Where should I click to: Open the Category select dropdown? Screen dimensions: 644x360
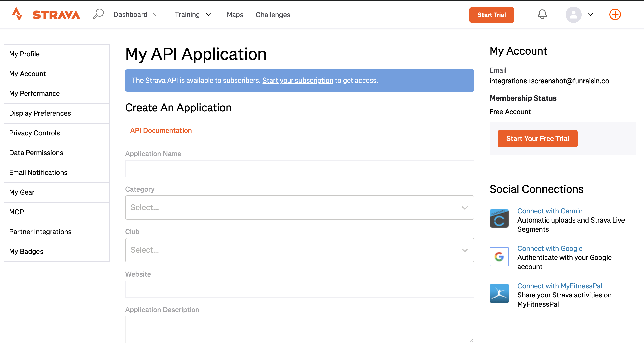(299, 208)
